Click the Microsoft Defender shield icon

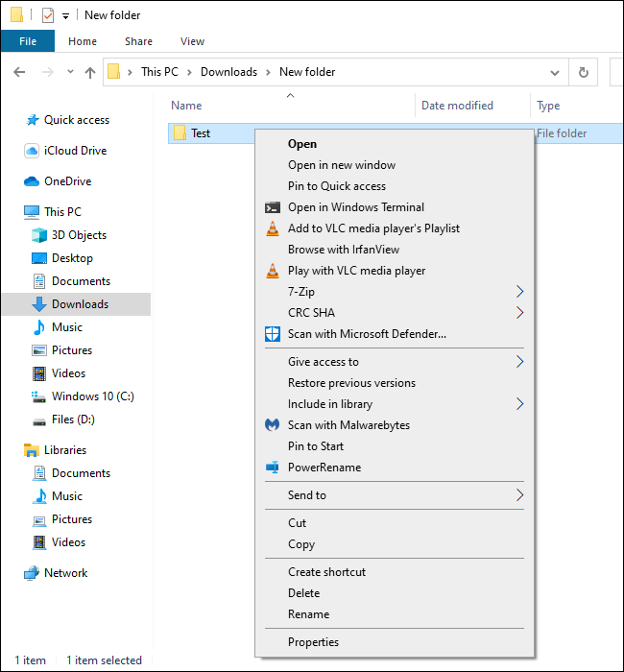[273, 334]
